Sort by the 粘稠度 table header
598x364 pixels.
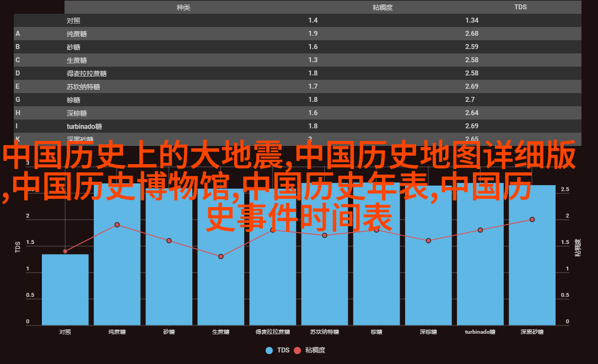[x=382, y=7]
